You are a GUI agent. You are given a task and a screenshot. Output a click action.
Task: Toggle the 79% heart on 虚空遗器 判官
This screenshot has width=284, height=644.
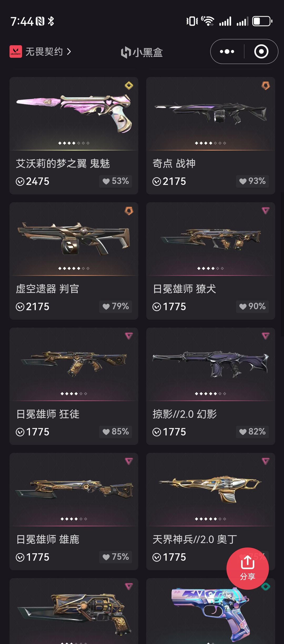(115, 306)
